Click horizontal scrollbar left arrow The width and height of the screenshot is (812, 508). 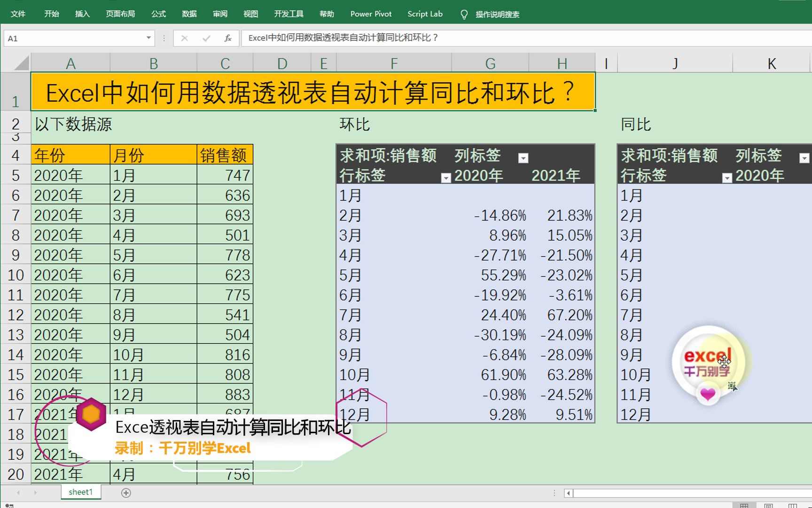(569, 493)
